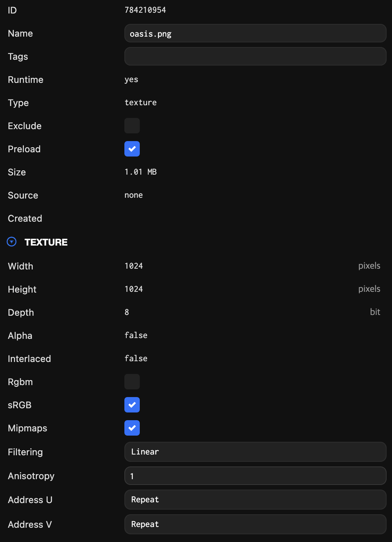Select the asset ID 784210954 text

coord(145,10)
